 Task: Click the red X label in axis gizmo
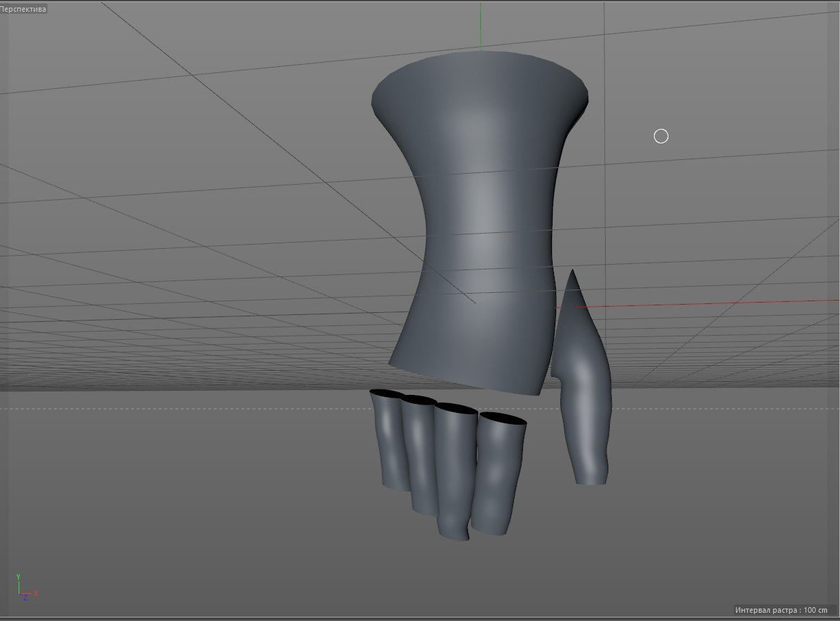click(35, 593)
